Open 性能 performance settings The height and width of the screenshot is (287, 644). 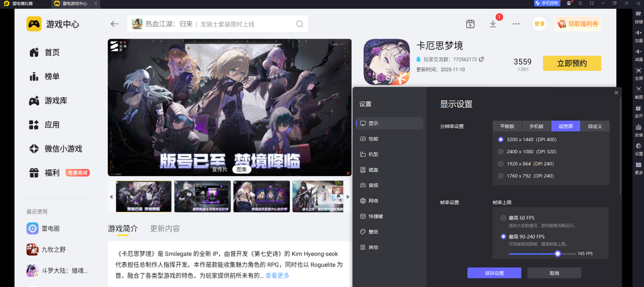389,139
